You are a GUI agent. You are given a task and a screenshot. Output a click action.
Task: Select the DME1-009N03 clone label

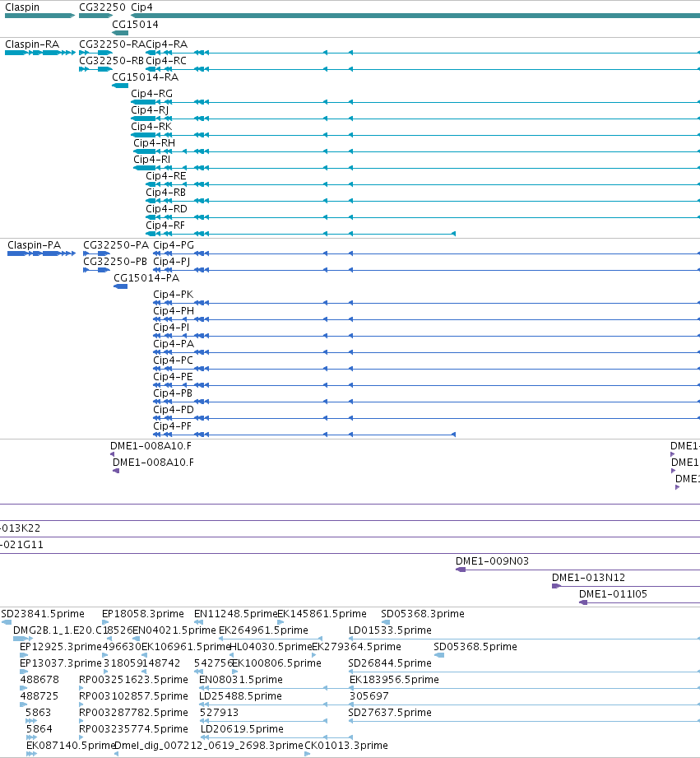tap(492, 560)
